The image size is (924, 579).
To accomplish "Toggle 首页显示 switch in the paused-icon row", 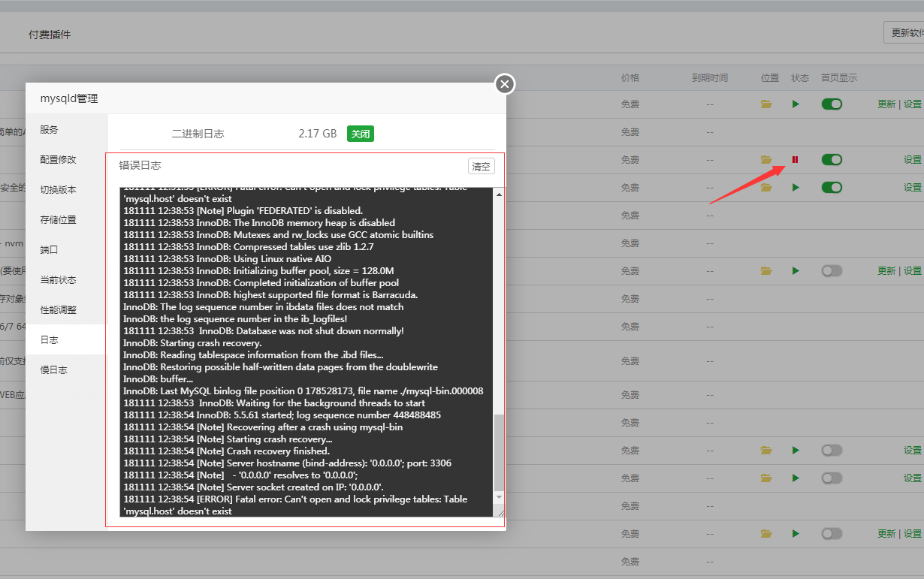I will [832, 159].
